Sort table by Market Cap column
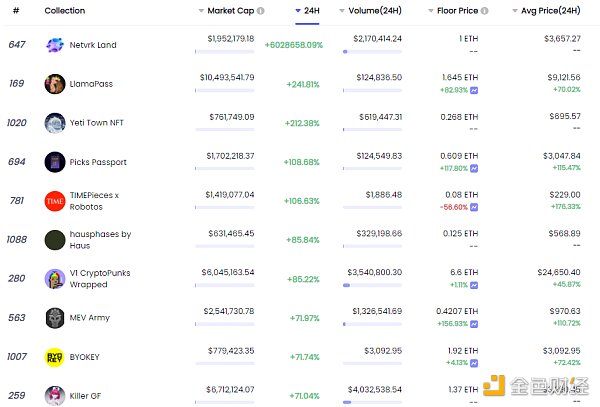Screen dimensions: 600x407 tap(231, 11)
